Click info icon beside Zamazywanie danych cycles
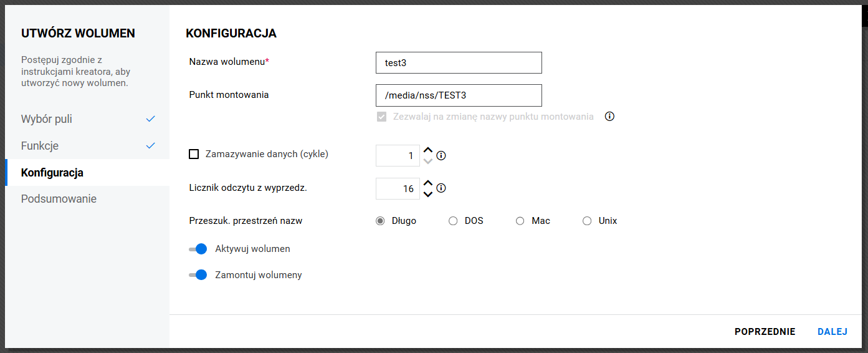The width and height of the screenshot is (868, 353). tap(441, 156)
